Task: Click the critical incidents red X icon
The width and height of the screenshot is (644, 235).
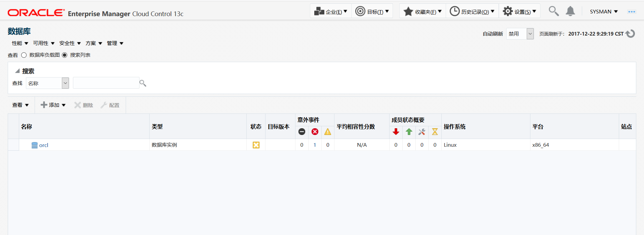Action: coord(315,132)
